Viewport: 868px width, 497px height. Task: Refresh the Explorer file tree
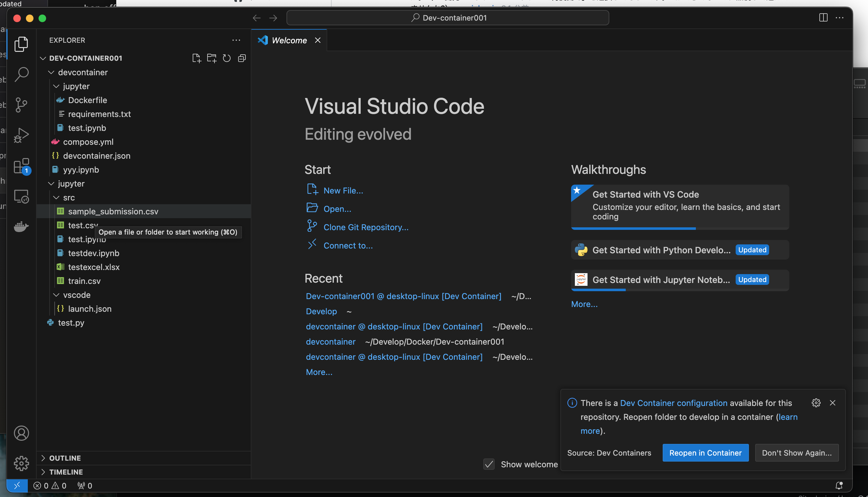coord(226,58)
